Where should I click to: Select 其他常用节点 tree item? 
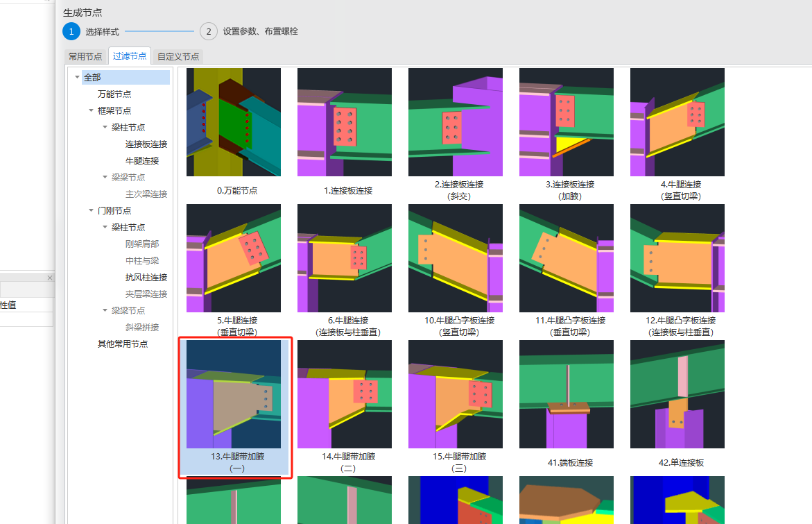(123, 344)
